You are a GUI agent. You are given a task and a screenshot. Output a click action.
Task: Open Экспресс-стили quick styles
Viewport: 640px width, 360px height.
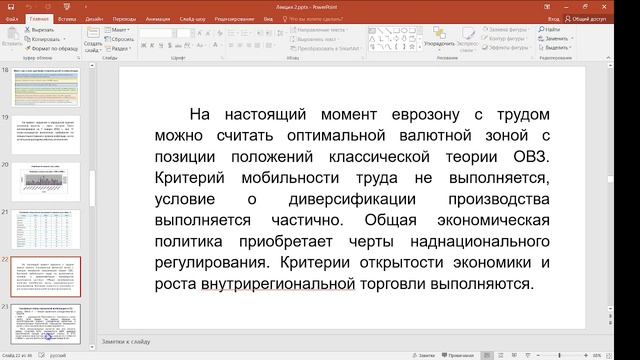(467, 40)
